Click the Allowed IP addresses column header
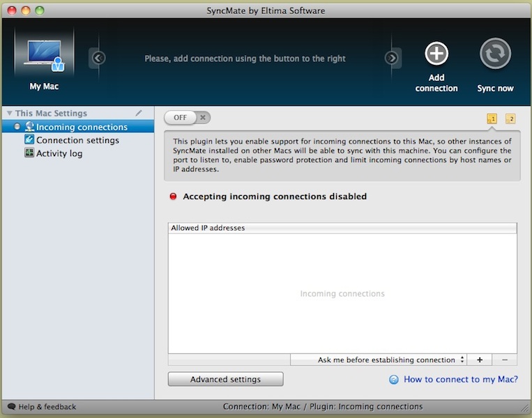532x418 pixels. point(342,228)
